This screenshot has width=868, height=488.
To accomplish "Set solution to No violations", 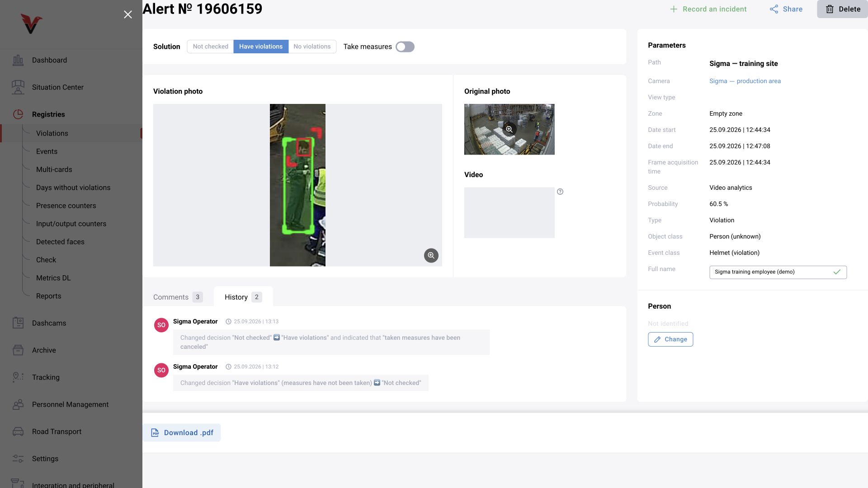I will click(312, 47).
